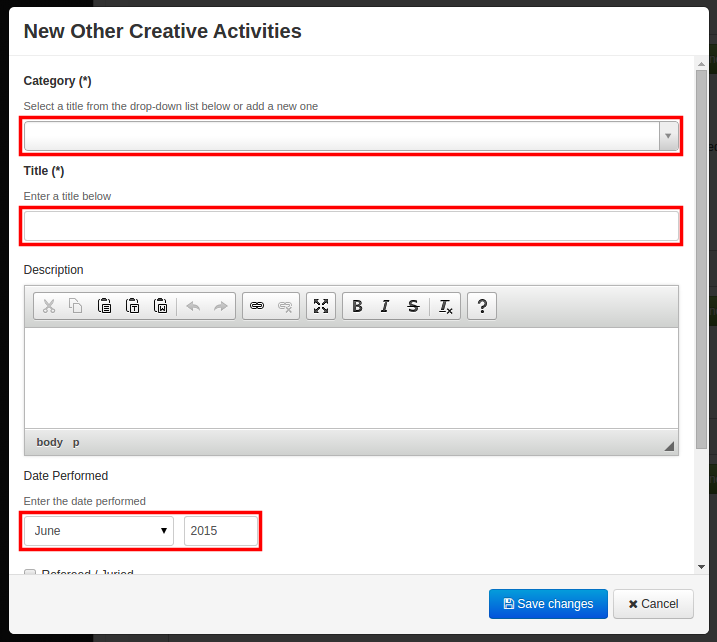The height and width of the screenshot is (642, 717).
Task: Click the editor resize handle corner
Action: tap(669, 446)
